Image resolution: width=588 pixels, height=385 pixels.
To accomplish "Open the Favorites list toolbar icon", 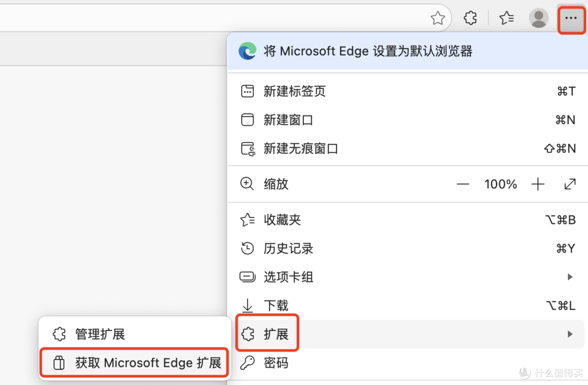I will [x=507, y=17].
